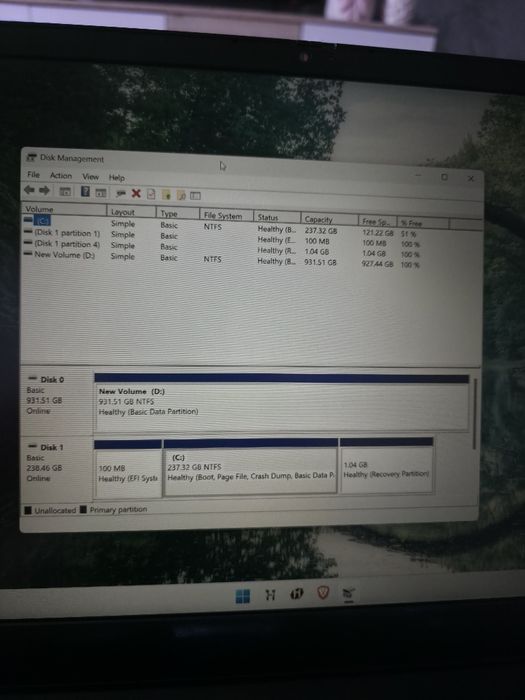This screenshot has width=525, height=700.
Task: Click the folder with magnifier Explore icon
Action: tap(181, 195)
